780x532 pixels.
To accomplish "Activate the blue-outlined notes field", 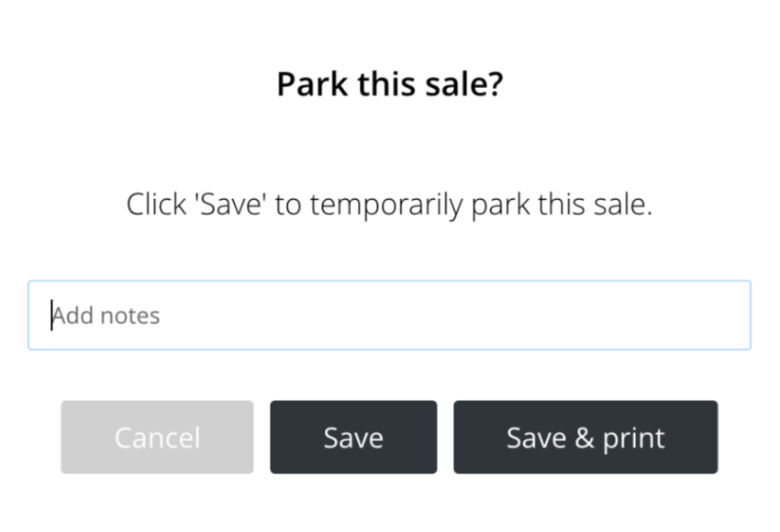I will [x=389, y=316].
